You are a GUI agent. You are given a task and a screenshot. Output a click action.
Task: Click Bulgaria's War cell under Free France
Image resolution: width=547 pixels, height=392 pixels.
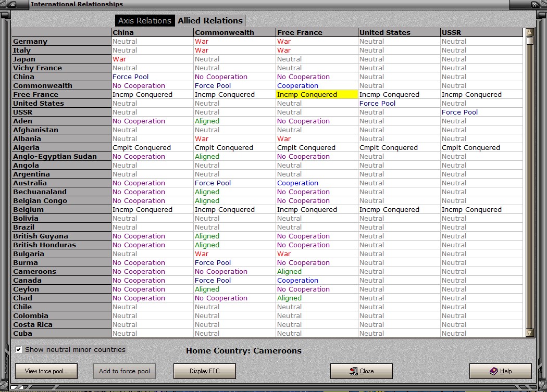317,254
